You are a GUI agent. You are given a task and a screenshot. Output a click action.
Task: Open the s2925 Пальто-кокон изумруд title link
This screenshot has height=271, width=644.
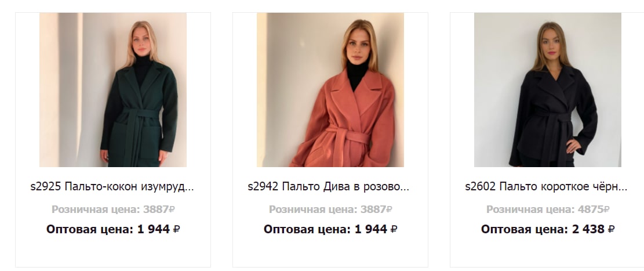click(112, 187)
